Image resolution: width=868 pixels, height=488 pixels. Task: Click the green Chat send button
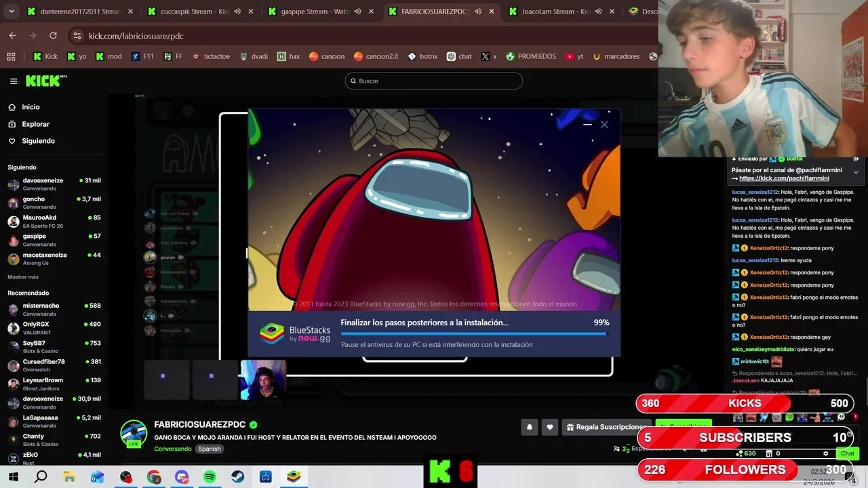point(848,453)
